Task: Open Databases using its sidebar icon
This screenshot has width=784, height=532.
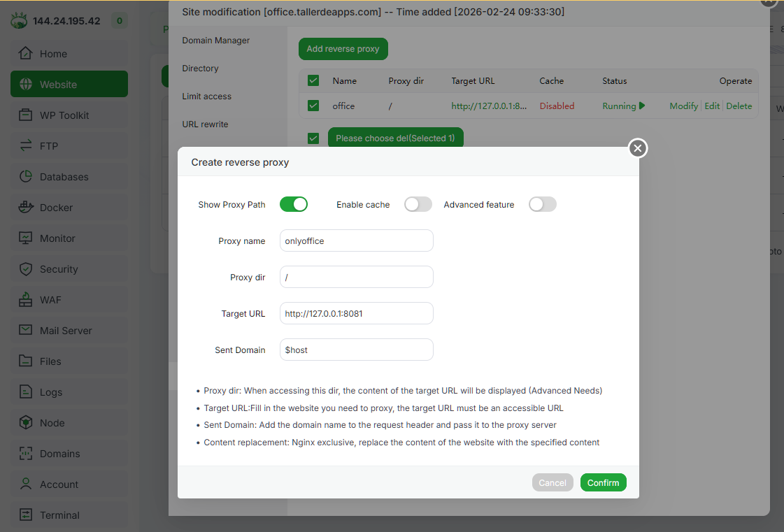Action: (x=26, y=177)
